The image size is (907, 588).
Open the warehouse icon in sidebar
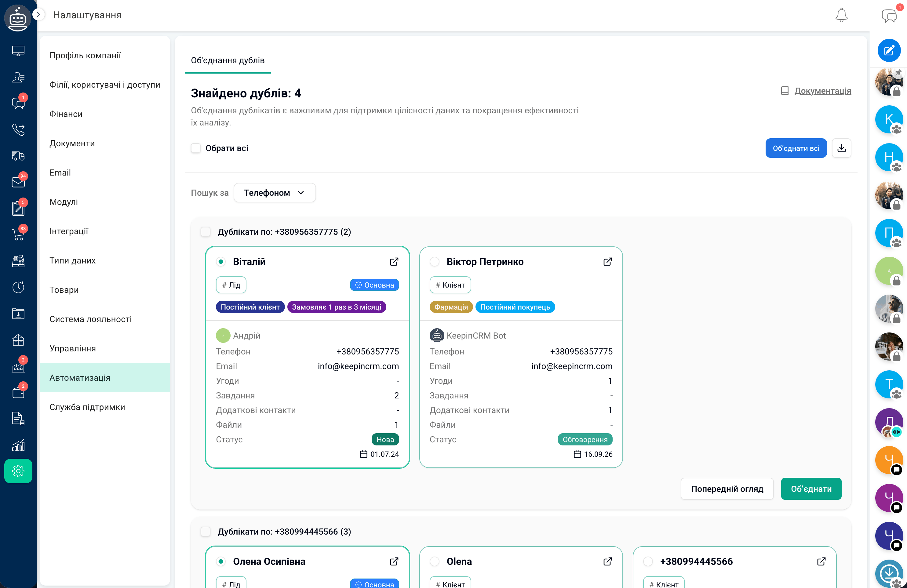pyautogui.click(x=18, y=339)
